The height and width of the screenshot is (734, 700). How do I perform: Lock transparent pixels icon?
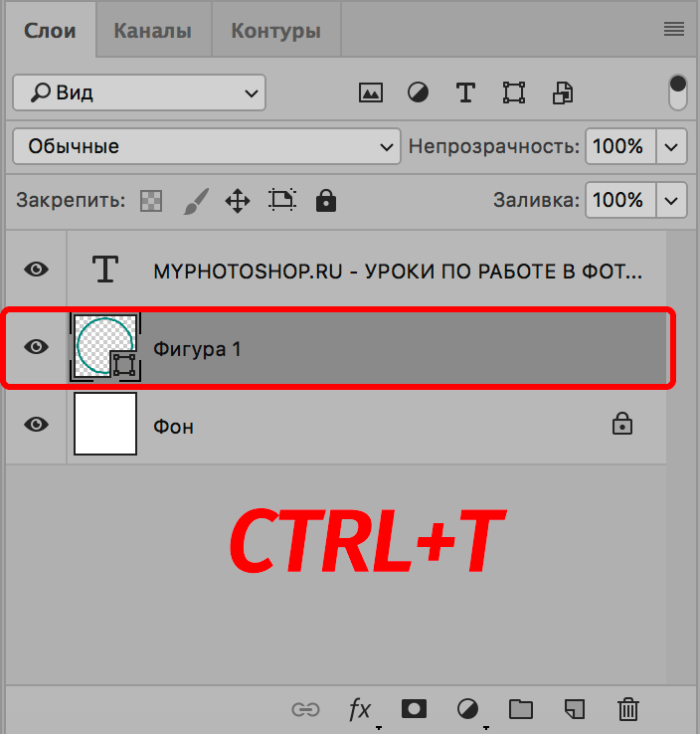(x=151, y=201)
